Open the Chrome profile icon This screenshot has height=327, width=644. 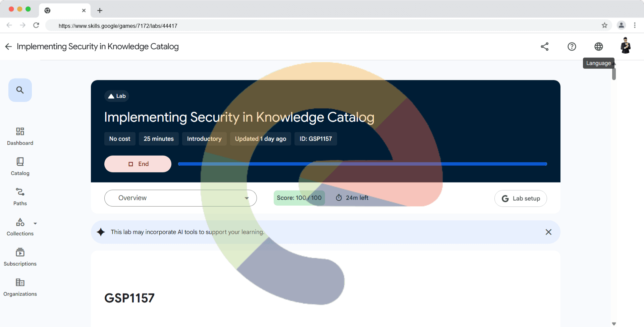point(621,25)
